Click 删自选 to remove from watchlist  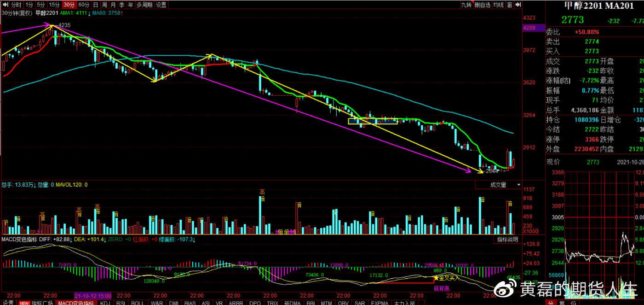[483, 5]
